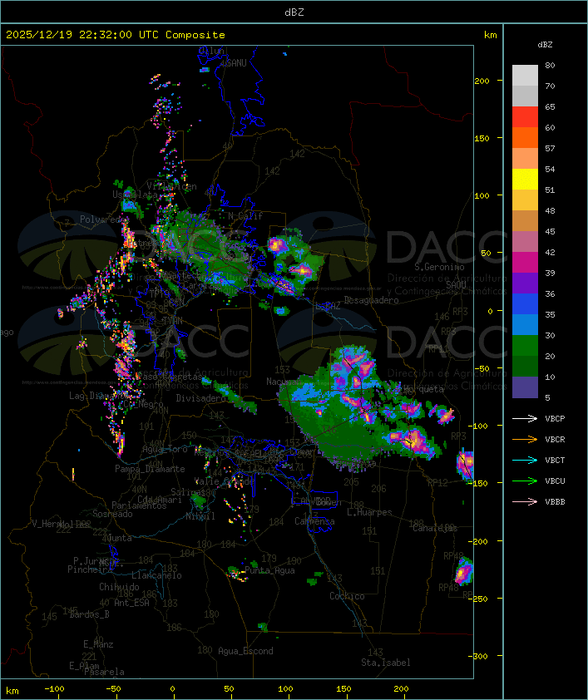Image resolution: width=588 pixels, height=700 pixels.
Task: Select the light blue 30-35 dBZ swatch
Action: pos(525,324)
